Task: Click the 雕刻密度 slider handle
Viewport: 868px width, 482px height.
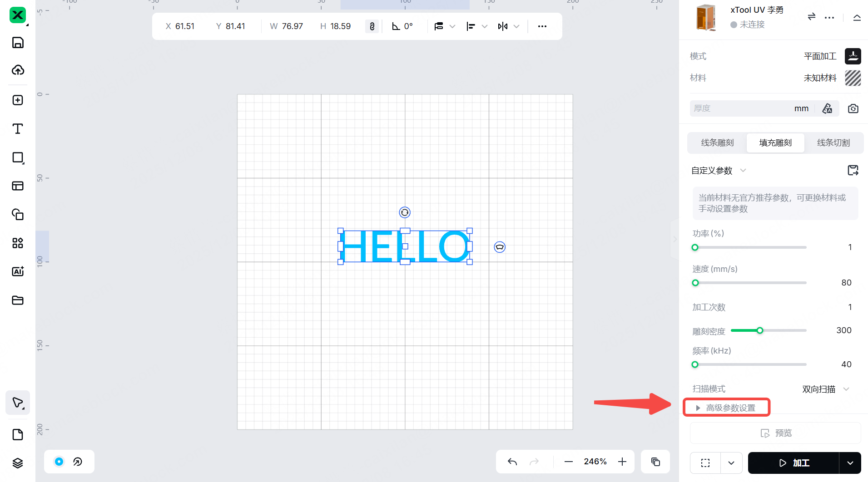Action: tap(760, 330)
